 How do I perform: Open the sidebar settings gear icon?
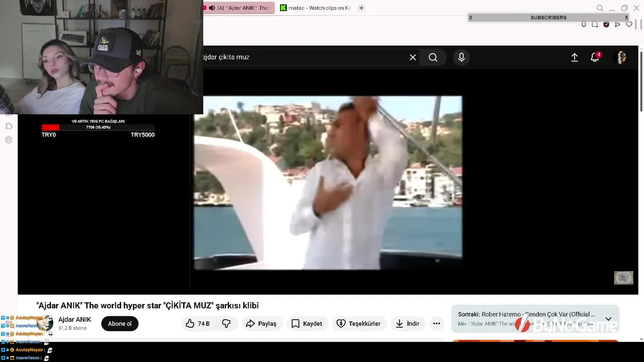tap(9, 140)
